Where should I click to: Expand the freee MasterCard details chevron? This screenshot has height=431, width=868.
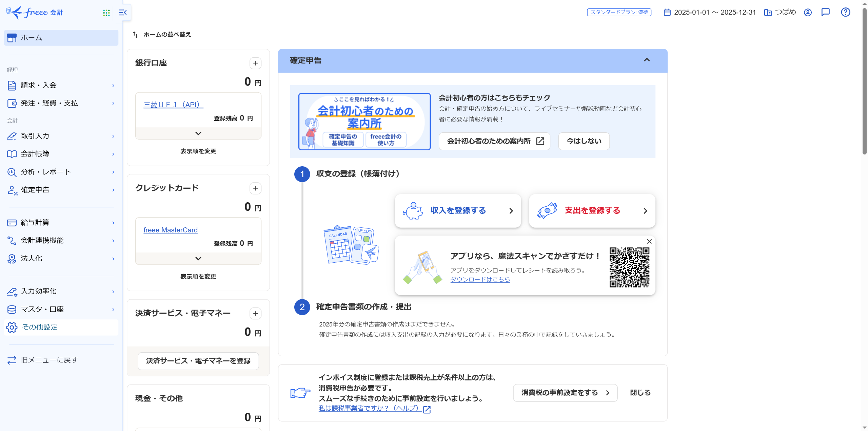point(198,259)
